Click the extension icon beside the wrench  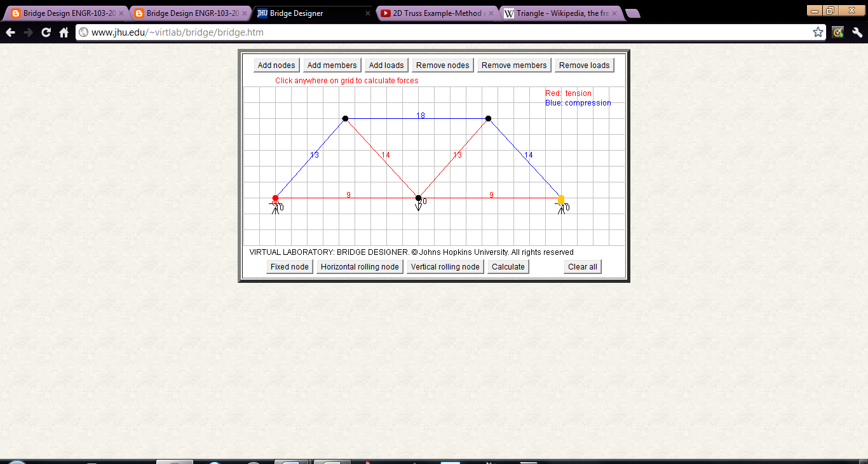838,32
